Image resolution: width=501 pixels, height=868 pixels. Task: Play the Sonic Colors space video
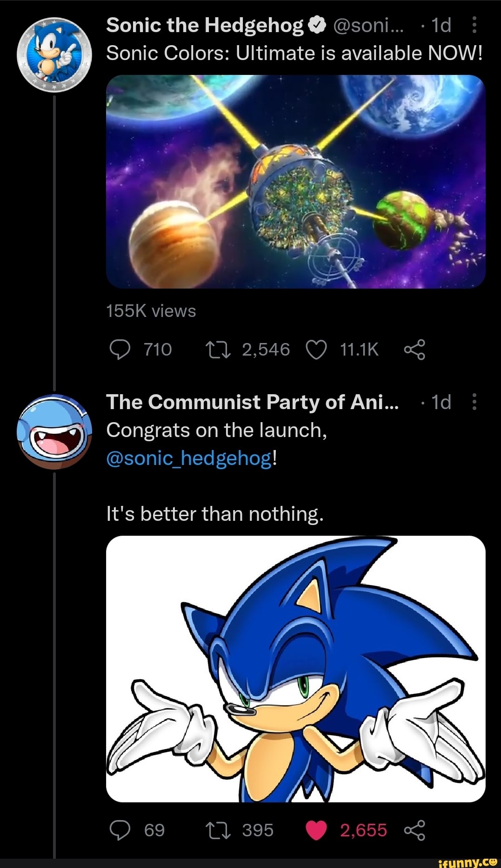tap(295, 182)
